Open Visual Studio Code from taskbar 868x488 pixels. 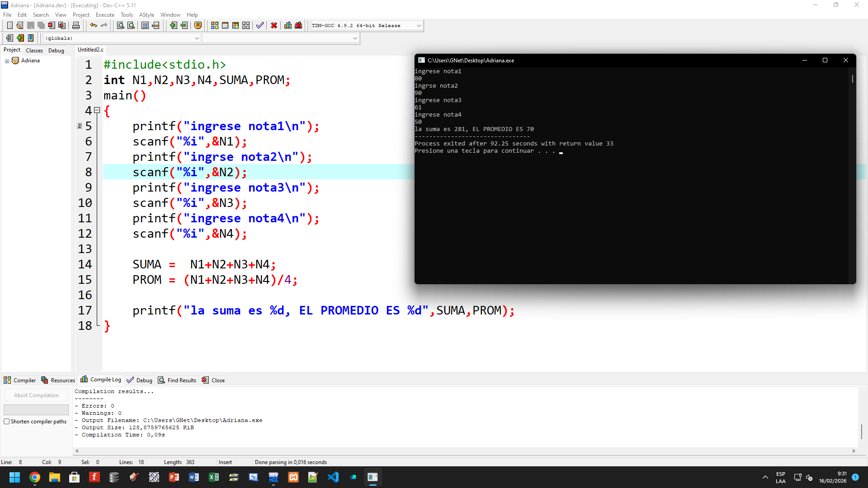pyautogui.click(x=333, y=477)
